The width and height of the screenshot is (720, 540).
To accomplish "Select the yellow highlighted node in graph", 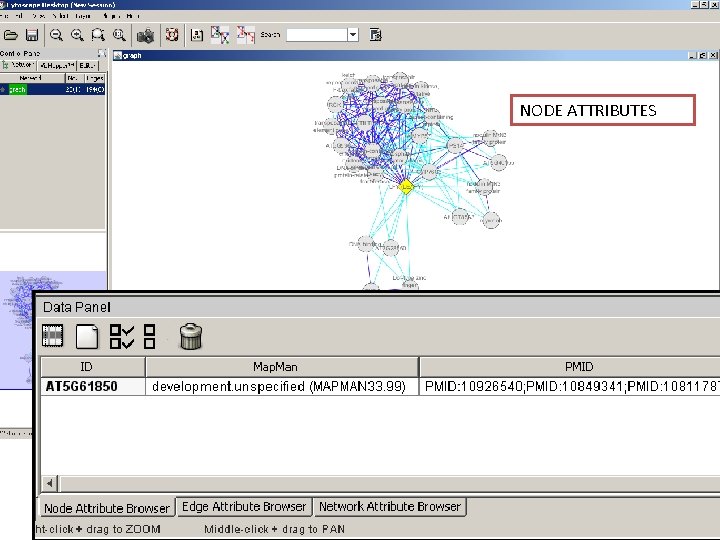I will (406, 186).
